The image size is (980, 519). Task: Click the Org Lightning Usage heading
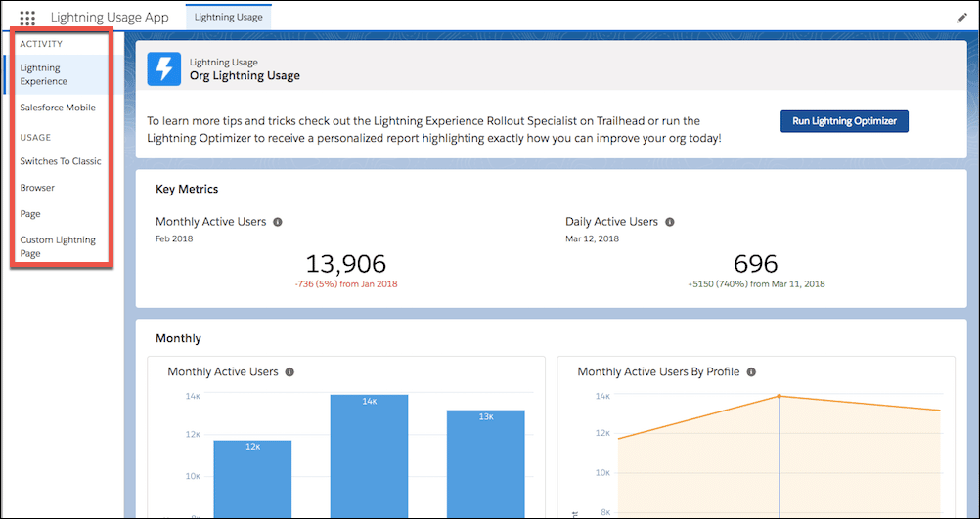tap(245, 76)
